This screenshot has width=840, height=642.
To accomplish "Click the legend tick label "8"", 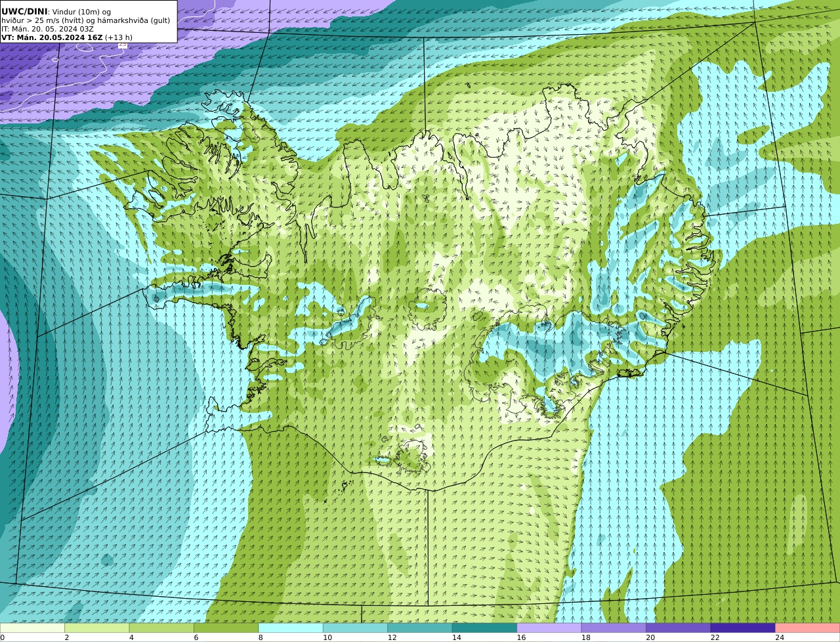I will 261,637.
